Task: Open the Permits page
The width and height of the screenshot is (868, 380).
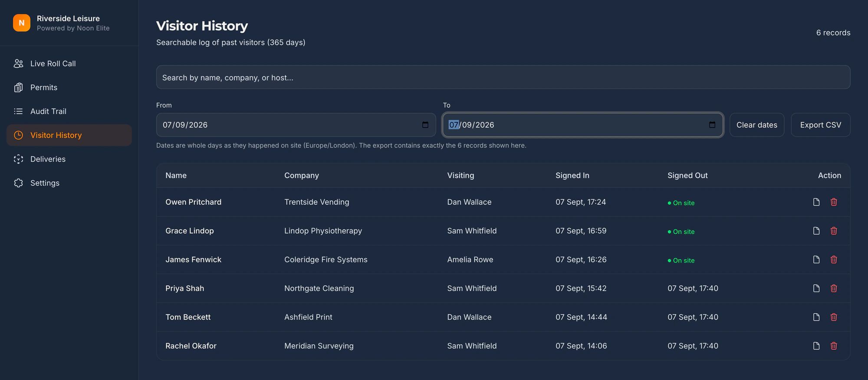Action: coord(69,88)
